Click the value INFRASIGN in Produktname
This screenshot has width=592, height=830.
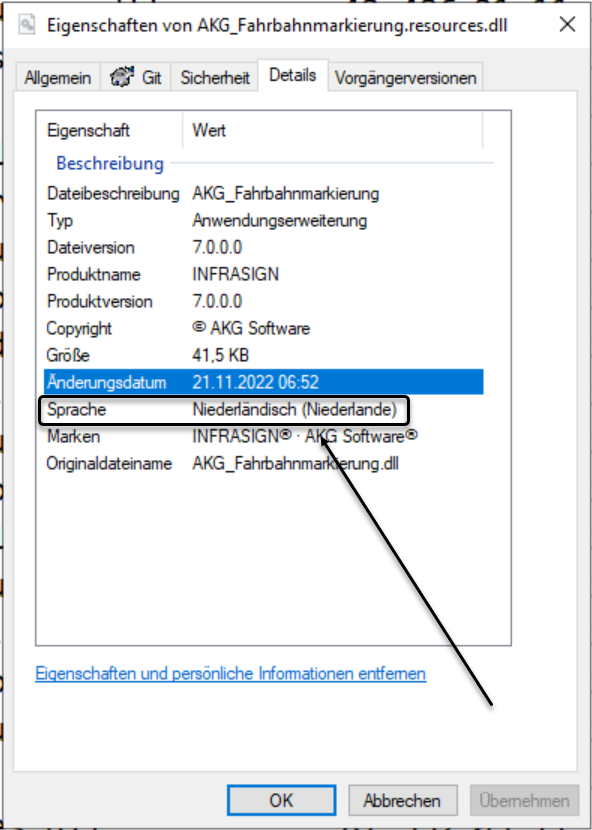point(236,274)
